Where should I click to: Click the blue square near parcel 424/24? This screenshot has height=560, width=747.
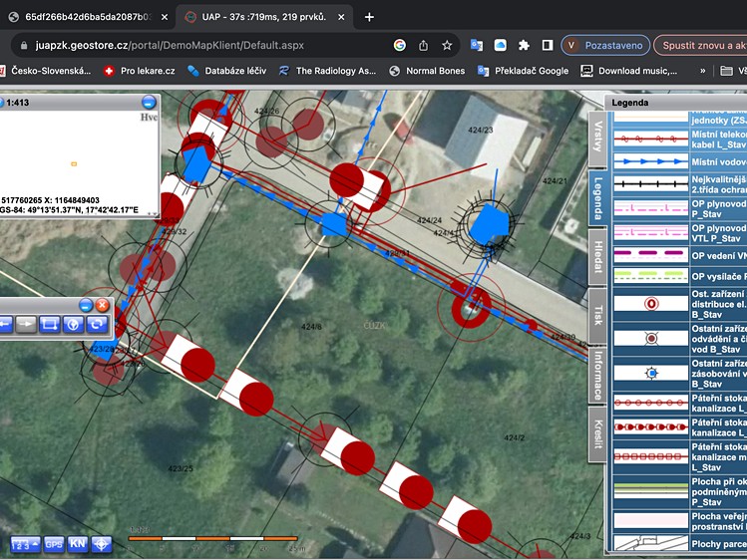[x=334, y=224]
